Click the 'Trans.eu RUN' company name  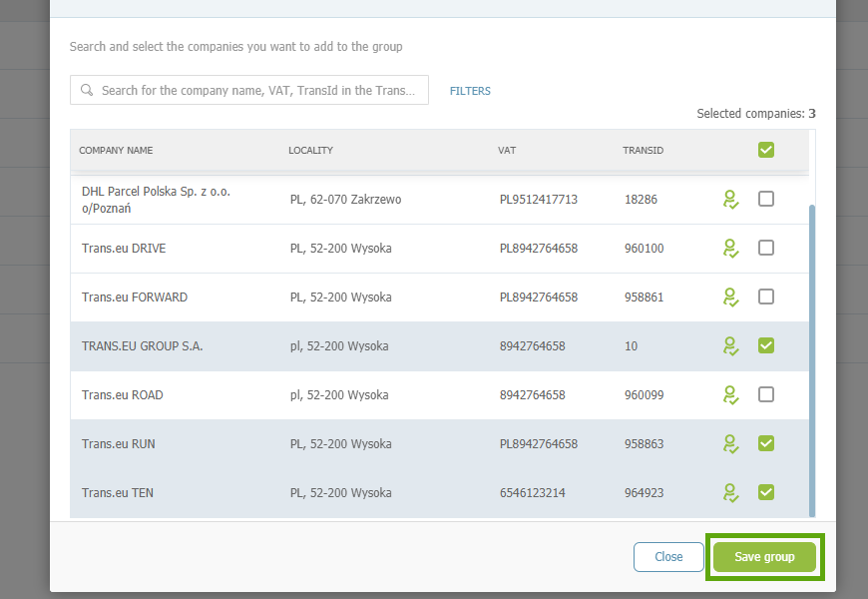coord(119,444)
